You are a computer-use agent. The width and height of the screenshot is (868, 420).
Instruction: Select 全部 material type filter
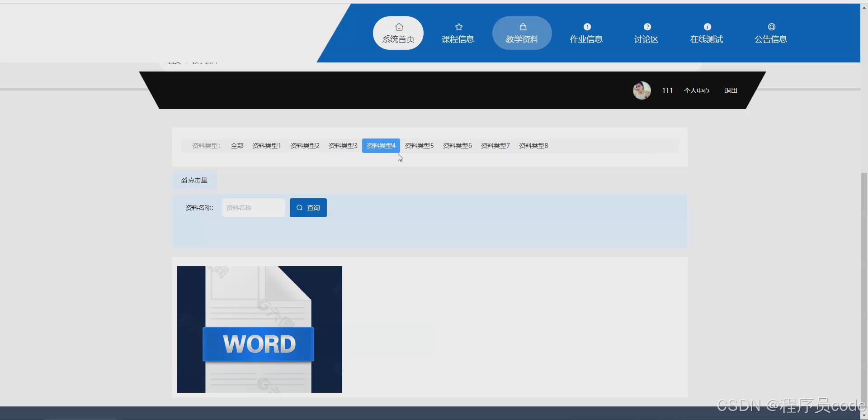click(237, 146)
